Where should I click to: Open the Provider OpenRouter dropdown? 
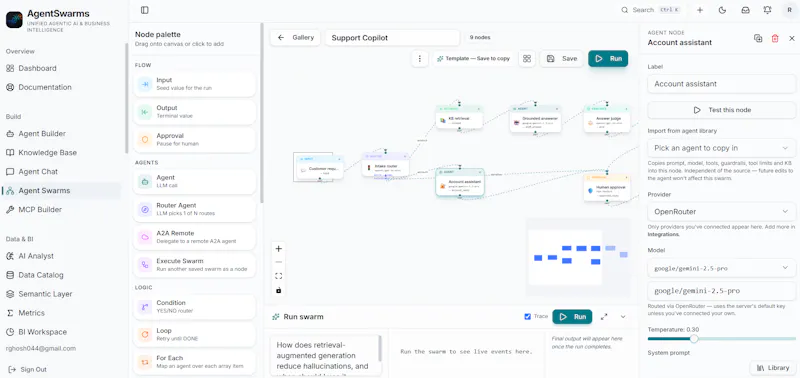click(721, 212)
